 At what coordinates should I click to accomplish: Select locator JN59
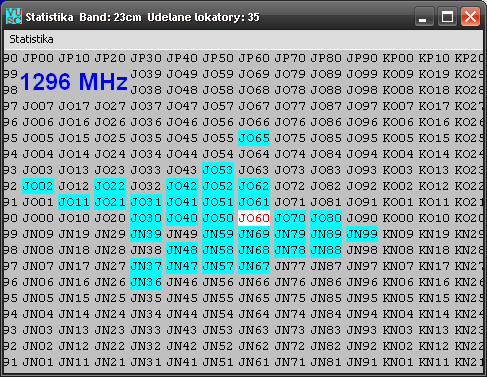point(218,234)
